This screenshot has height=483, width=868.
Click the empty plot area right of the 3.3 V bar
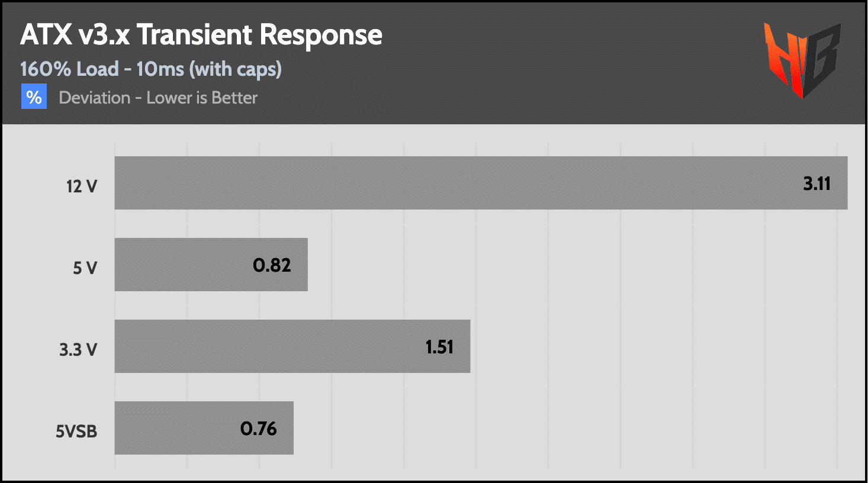(x=651, y=346)
